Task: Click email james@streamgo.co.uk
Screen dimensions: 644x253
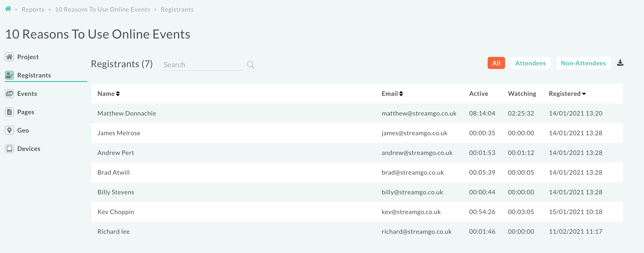Action: point(415,133)
